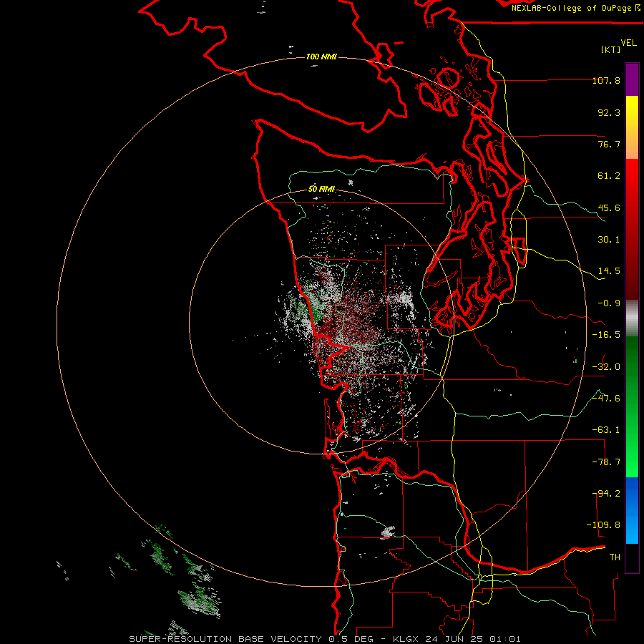This screenshot has height=644, width=644.
Task: Select the -47.6 legend value
Action: coord(606,399)
